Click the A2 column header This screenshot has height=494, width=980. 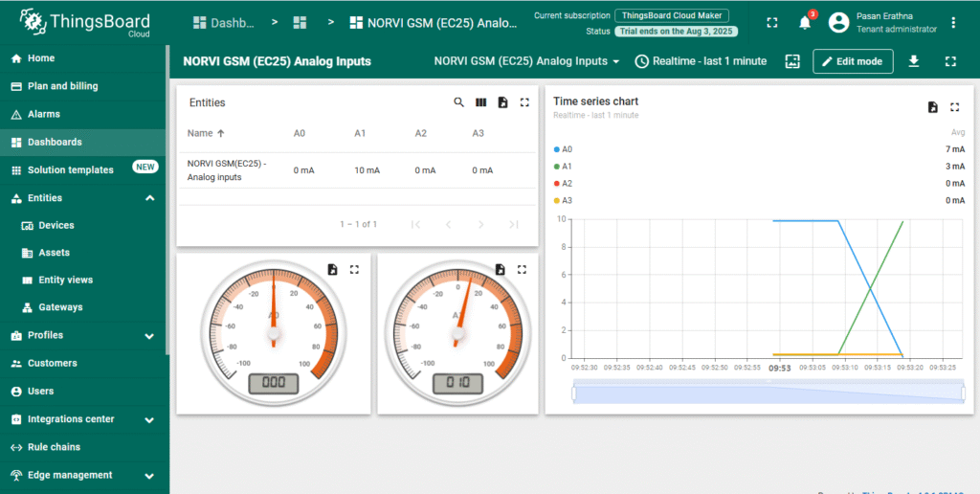[x=421, y=133]
